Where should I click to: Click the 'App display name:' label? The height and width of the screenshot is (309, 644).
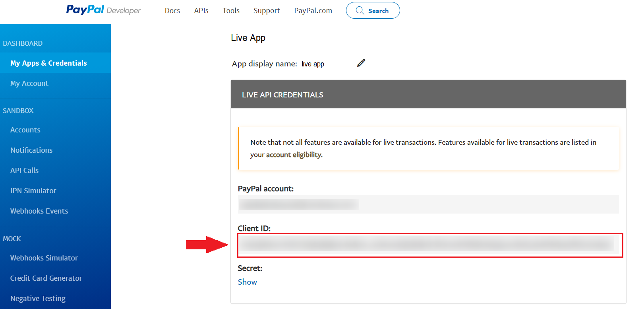coord(264,64)
